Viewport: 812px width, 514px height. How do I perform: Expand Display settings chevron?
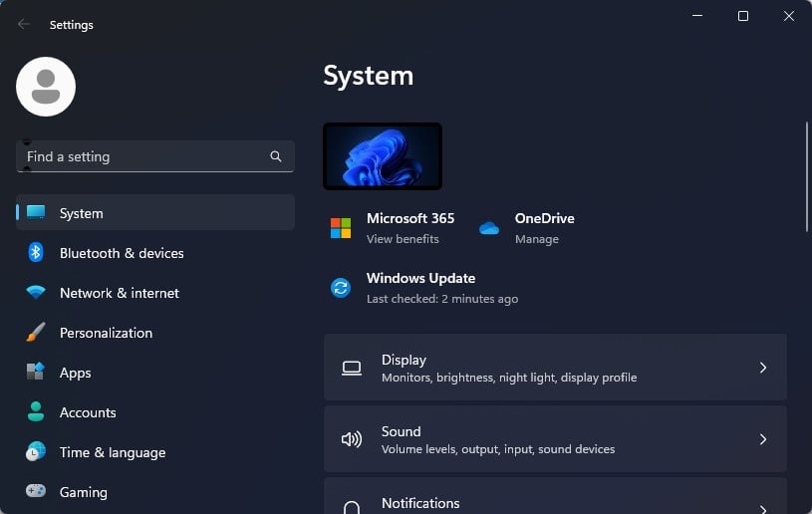click(x=763, y=368)
